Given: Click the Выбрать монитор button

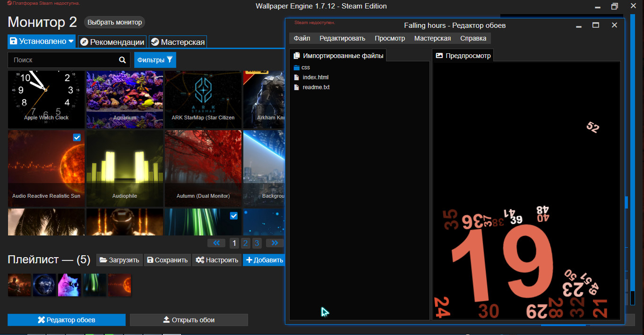Looking at the screenshot, I should [x=114, y=22].
